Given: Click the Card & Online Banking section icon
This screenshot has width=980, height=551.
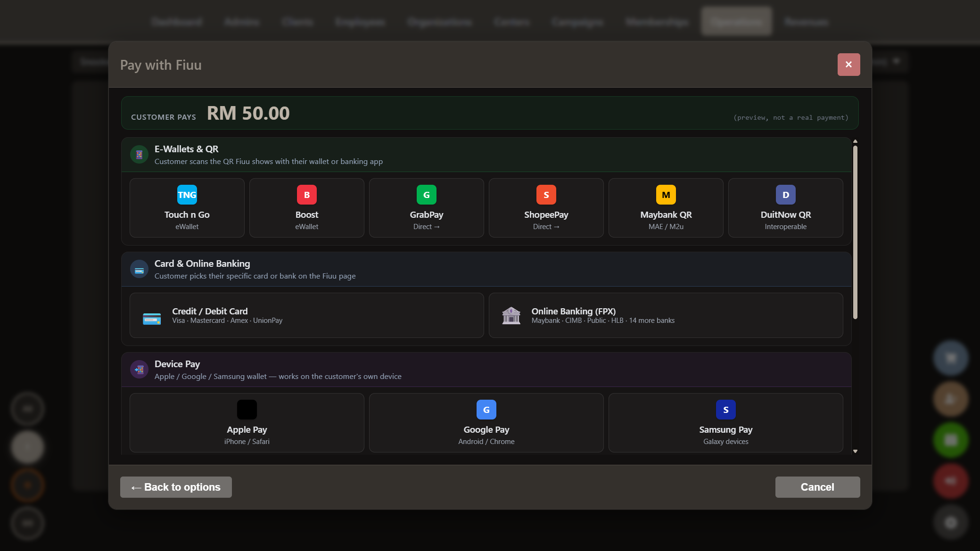Looking at the screenshot, I should pyautogui.click(x=139, y=270).
